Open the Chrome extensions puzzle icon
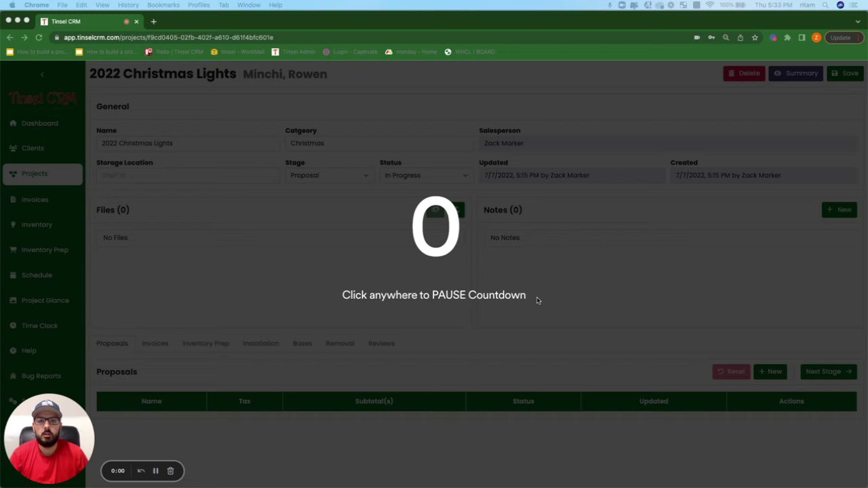The image size is (868, 488). (787, 37)
